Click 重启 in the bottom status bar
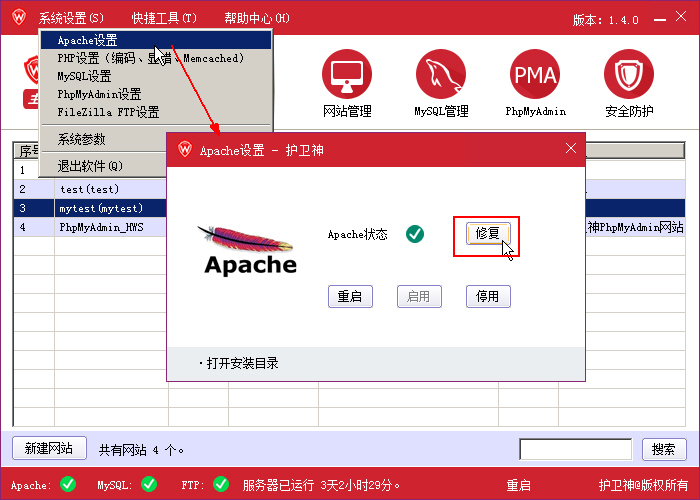Screen dimensions: 700x500 518,485
